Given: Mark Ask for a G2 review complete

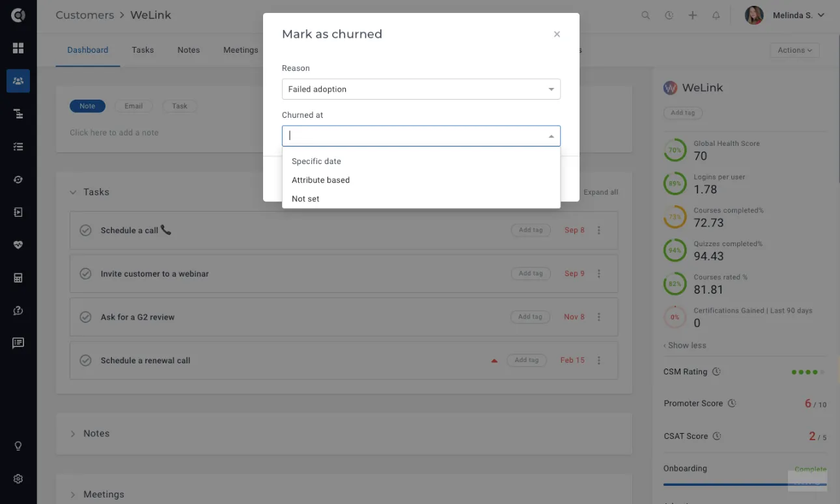Looking at the screenshot, I should point(85,317).
